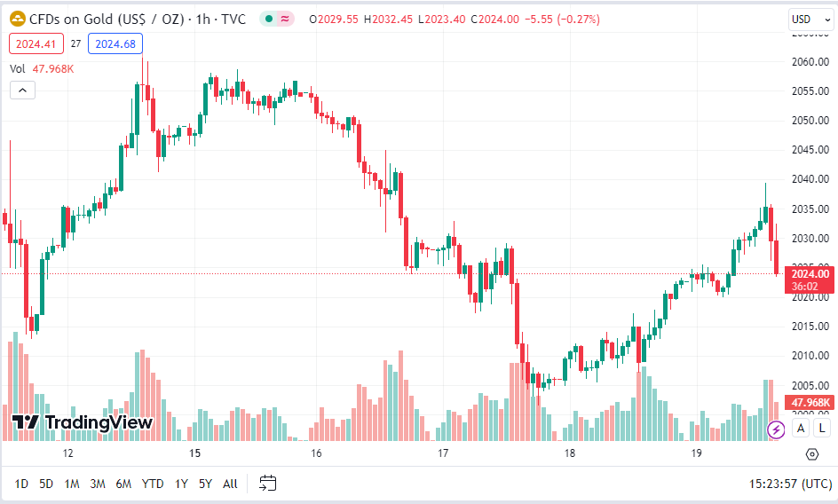Open the timezone menu at 15:23:57 (UTC)
This screenshot has width=838, height=504.
[x=790, y=484]
